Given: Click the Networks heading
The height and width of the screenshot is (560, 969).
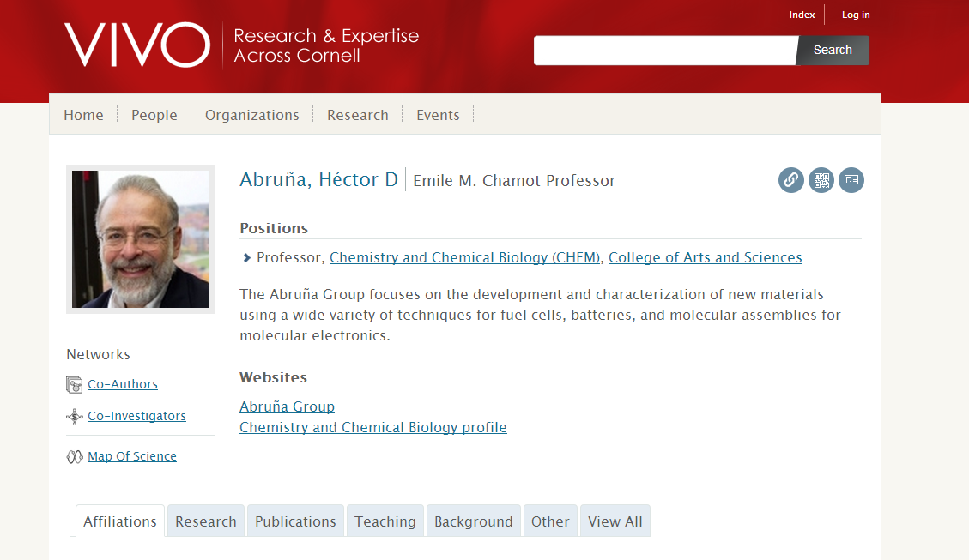Looking at the screenshot, I should (x=98, y=354).
